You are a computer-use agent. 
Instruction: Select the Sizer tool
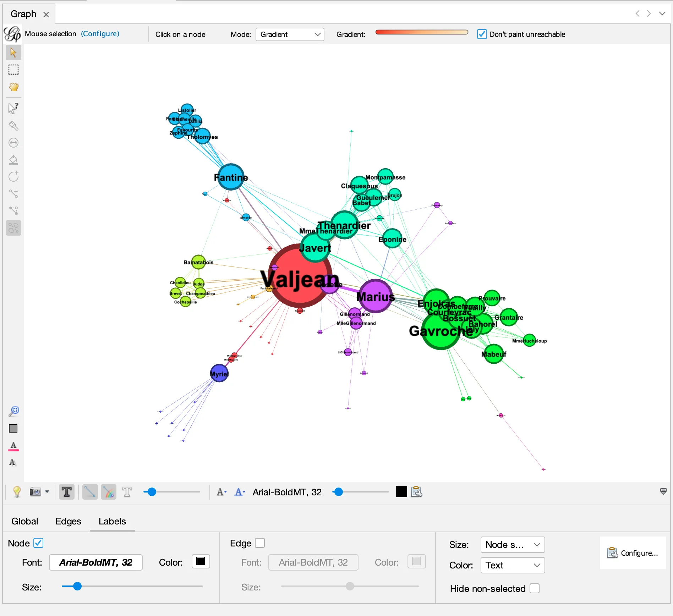13,143
